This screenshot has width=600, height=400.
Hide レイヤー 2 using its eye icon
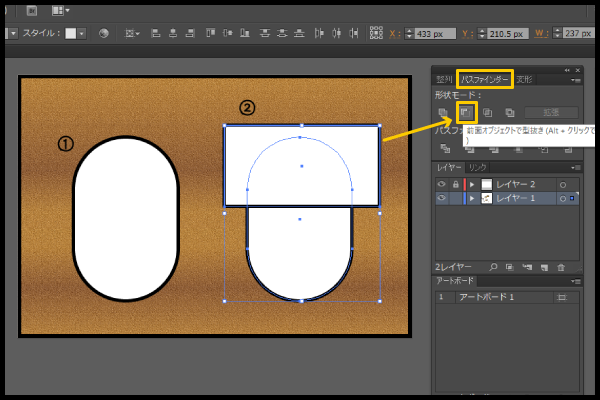tap(441, 184)
